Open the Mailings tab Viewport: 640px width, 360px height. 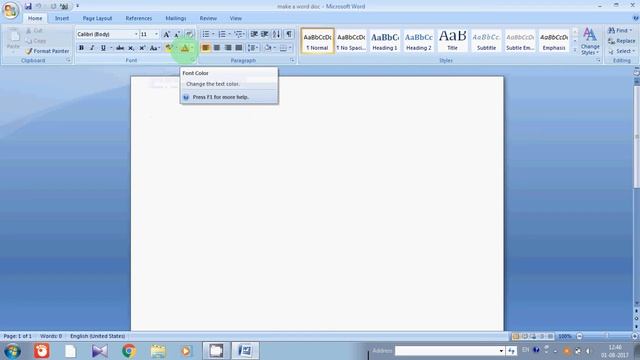pyautogui.click(x=176, y=18)
